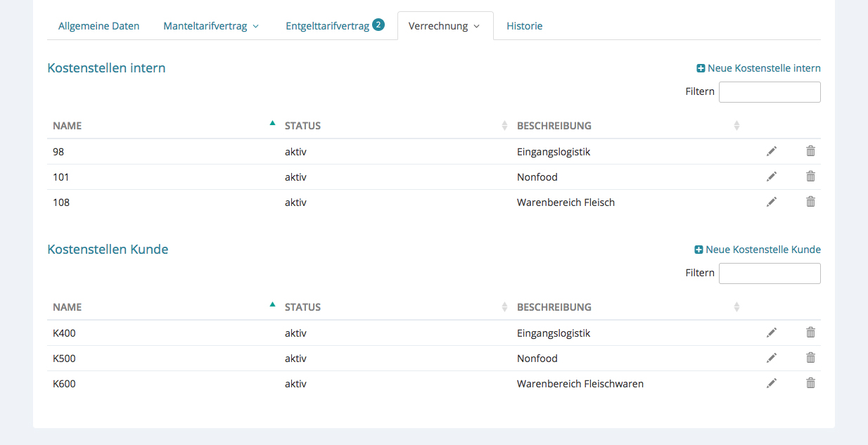Expand the Manteltarifvertrag tab menu
The image size is (868, 445).
coord(211,26)
